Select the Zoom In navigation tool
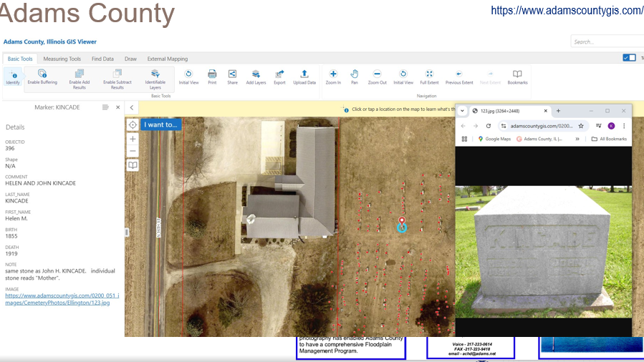The image size is (644, 362). click(333, 77)
